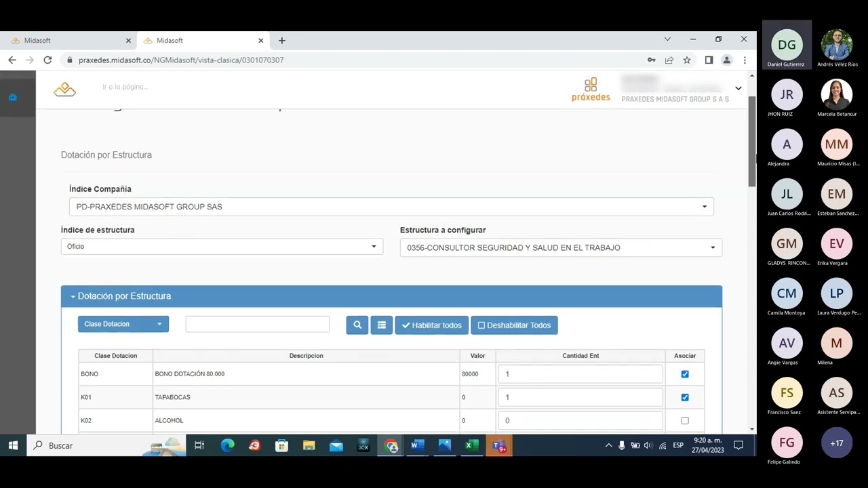Click the blue sidebar module icon
This screenshot has height=488, width=868.
click(x=12, y=98)
